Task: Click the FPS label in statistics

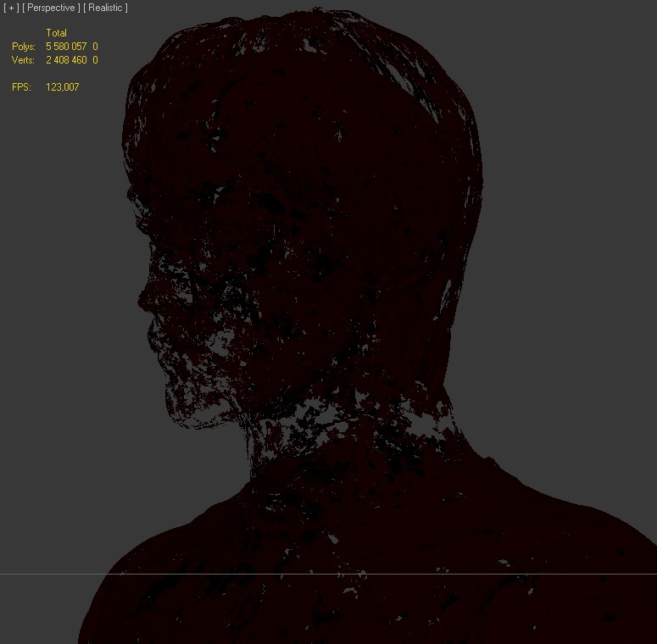Action: coord(21,87)
